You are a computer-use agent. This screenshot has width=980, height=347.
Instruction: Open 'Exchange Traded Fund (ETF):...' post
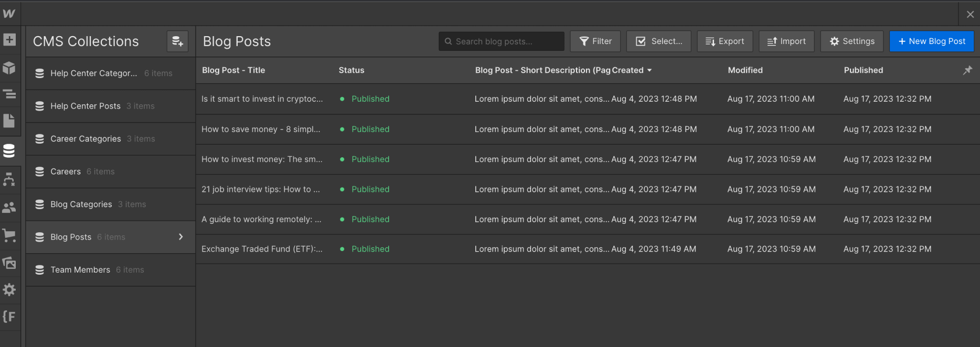[262, 249]
